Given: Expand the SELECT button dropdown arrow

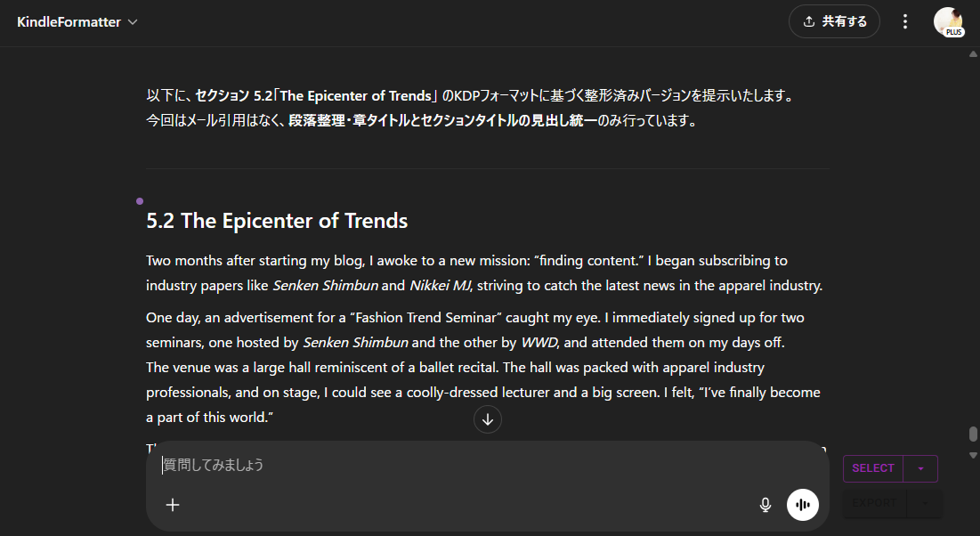Looking at the screenshot, I should (x=920, y=468).
